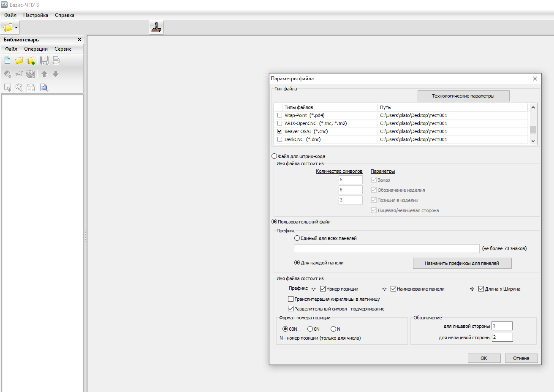The height and width of the screenshot is (392, 554).
Task: Open Файл menu inside Библиотекарь panel
Action: point(11,49)
